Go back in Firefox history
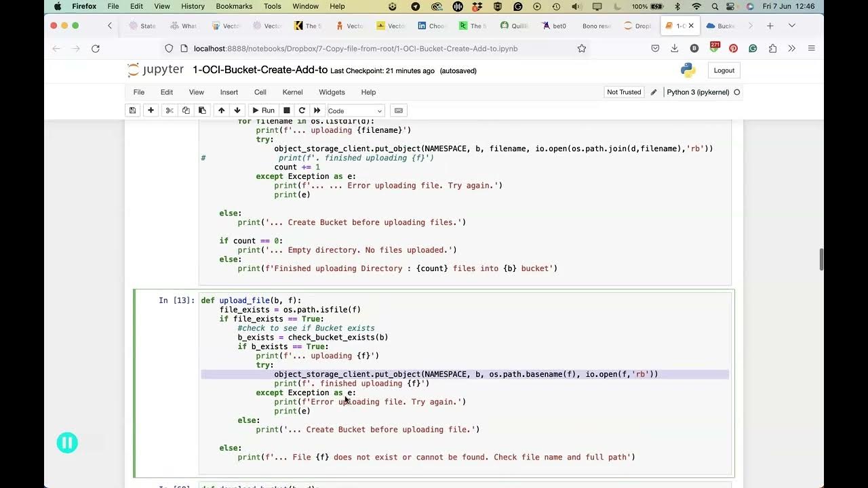 click(56, 48)
